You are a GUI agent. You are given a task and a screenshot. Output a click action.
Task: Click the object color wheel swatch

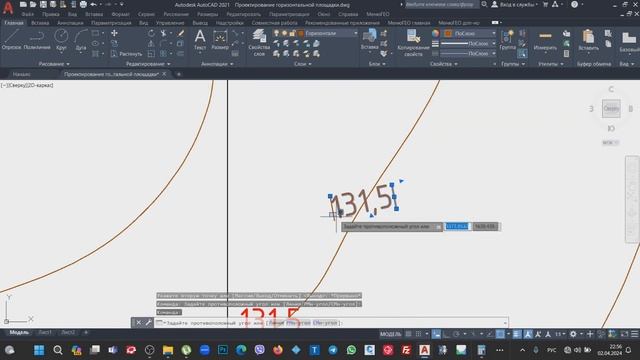[436, 33]
